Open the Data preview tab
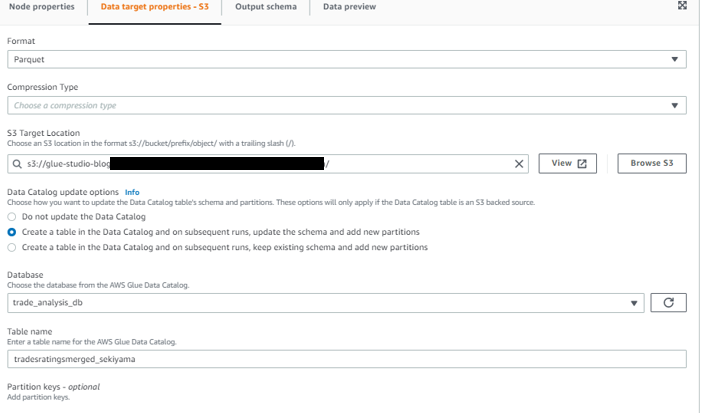 [x=350, y=7]
